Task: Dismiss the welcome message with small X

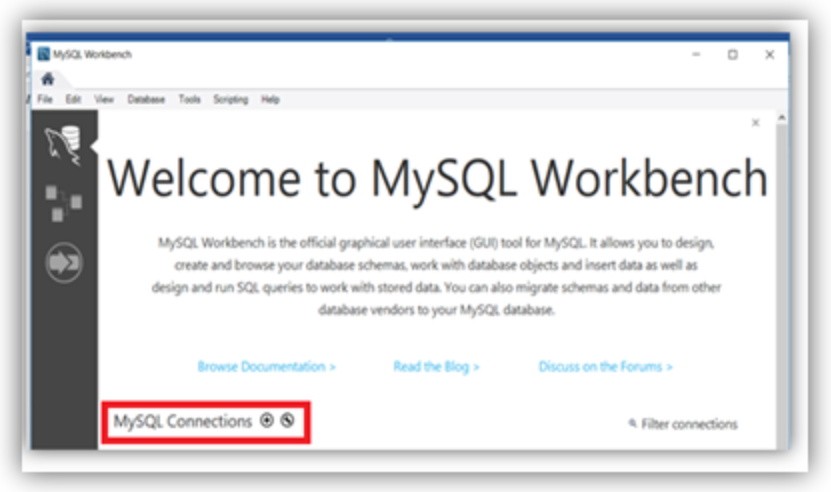Action: tap(756, 123)
